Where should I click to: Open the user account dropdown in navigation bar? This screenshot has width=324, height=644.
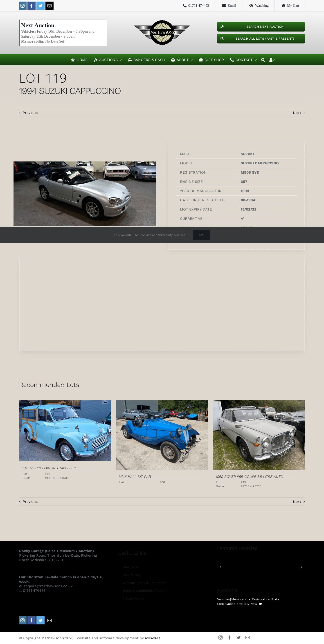272,60
